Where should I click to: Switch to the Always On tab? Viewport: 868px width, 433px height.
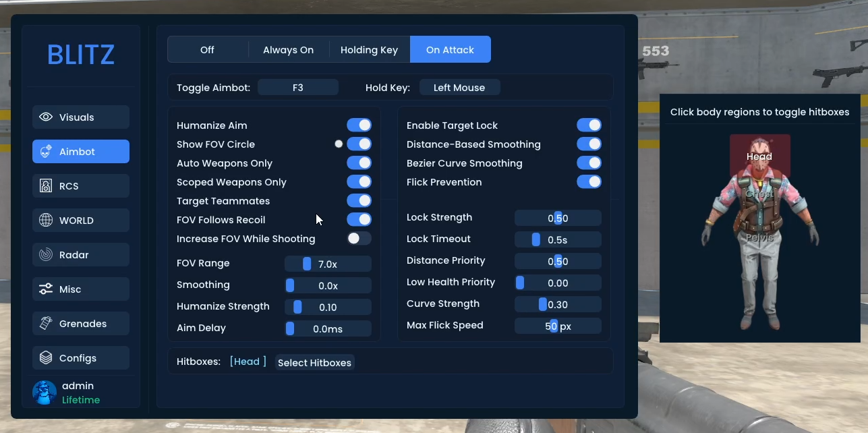pos(288,49)
